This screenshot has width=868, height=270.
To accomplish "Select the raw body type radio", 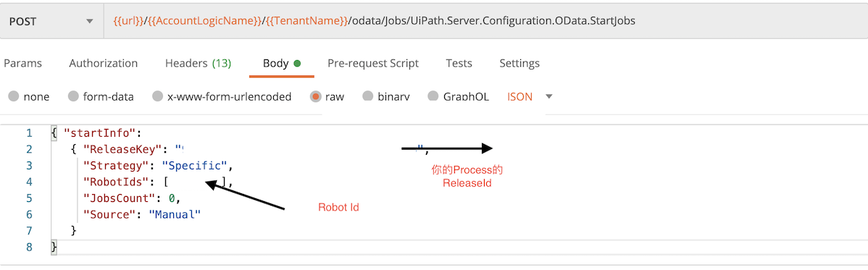I will (x=316, y=97).
